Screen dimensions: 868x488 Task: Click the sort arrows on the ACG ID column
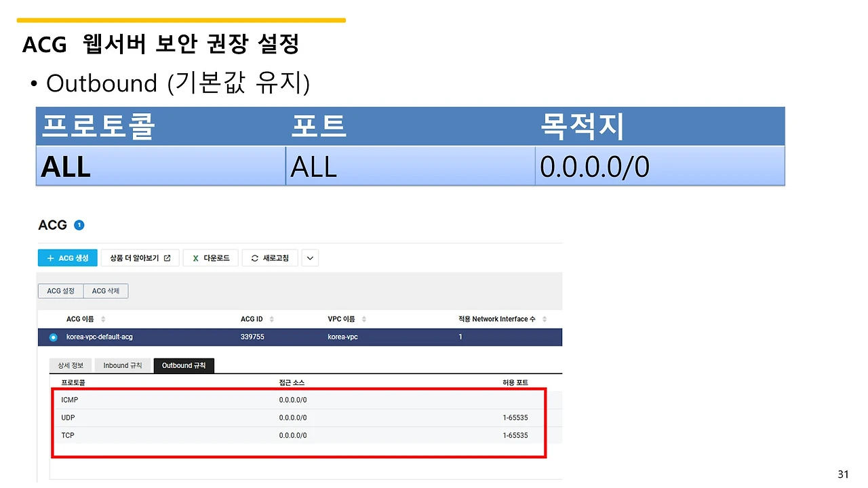pos(272,319)
